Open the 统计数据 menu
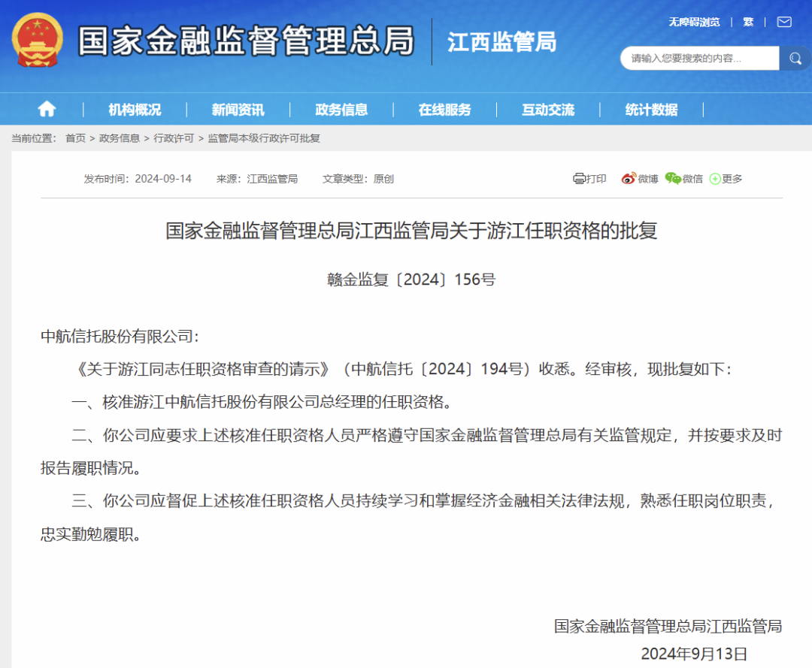 [x=651, y=110]
